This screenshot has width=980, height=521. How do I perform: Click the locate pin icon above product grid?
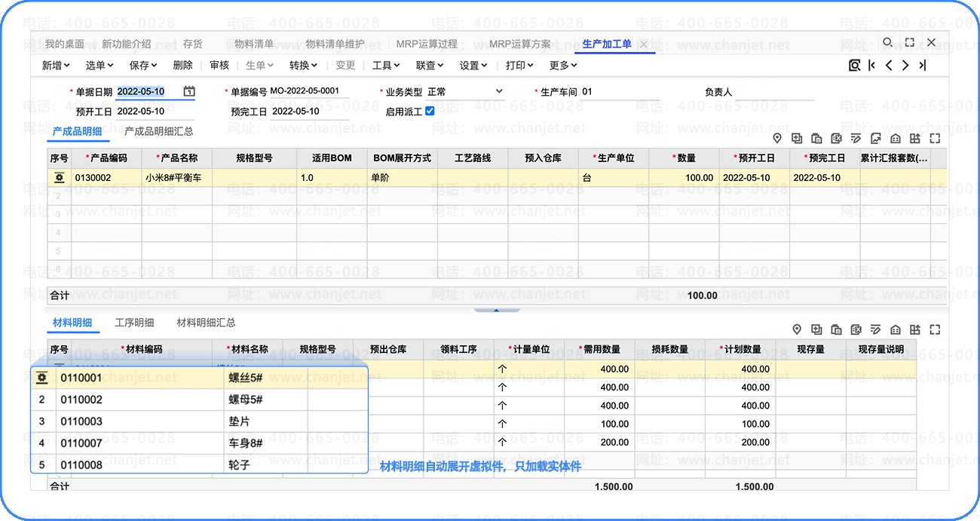pos(777,139)
